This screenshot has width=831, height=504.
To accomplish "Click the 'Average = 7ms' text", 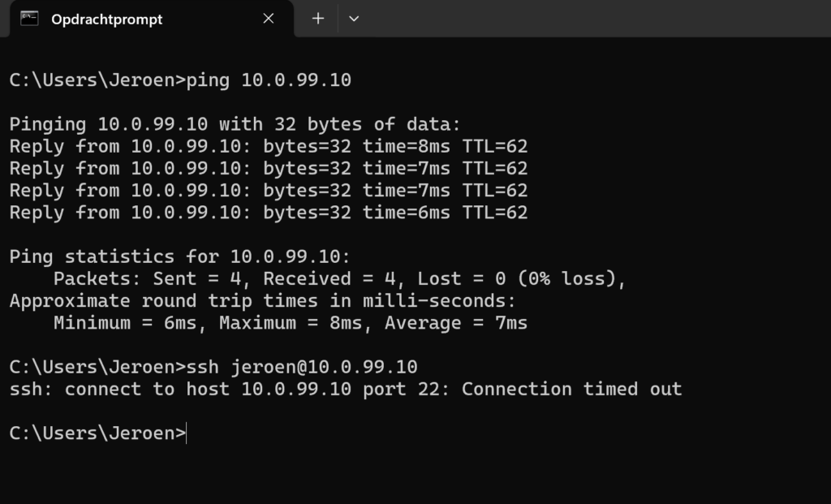I will pyautogui.click(x=456, y=323).
